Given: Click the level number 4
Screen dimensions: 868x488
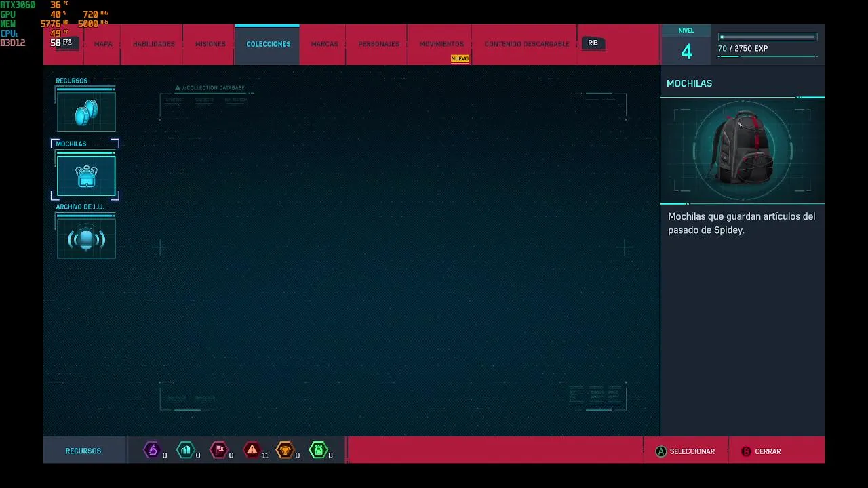Looking at the screenshot, I should pyautogui.click(x=686, y=52).
